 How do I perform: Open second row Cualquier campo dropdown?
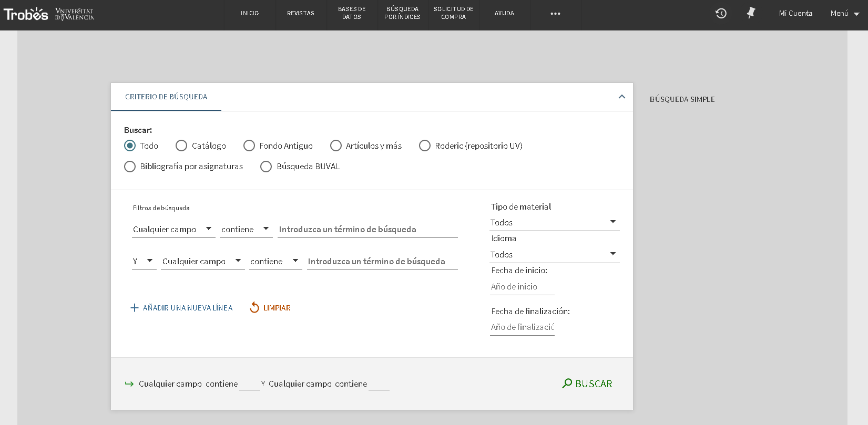pos(203,262)
